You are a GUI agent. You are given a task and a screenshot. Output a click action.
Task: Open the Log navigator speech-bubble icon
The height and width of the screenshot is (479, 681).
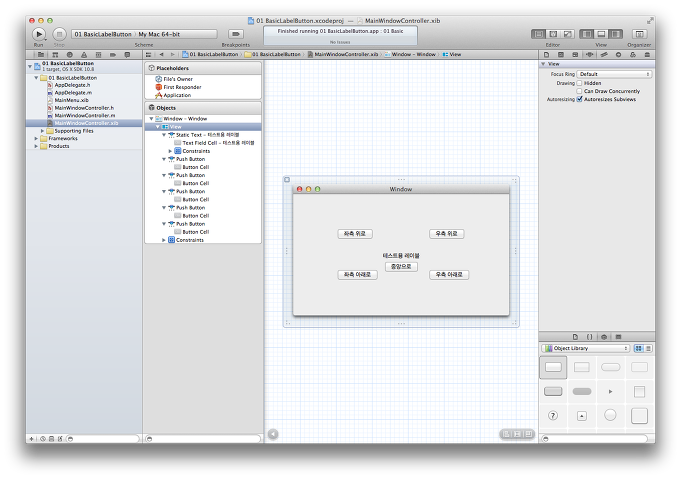(127, 55)
